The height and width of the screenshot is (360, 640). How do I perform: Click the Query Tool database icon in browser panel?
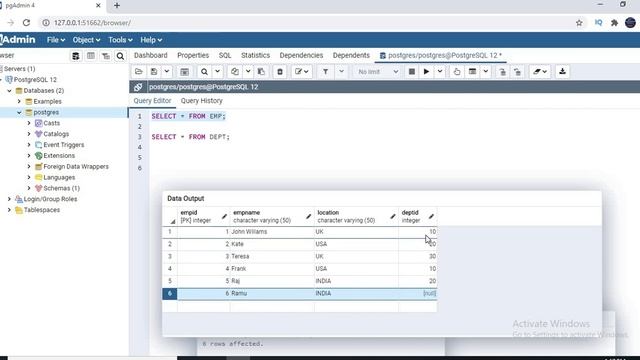click(76, 56)
